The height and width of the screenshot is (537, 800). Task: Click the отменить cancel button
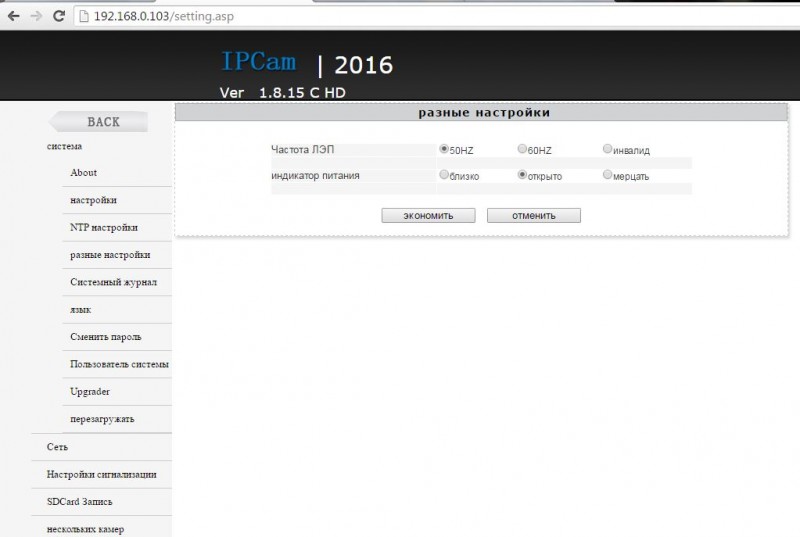[534, 215]
